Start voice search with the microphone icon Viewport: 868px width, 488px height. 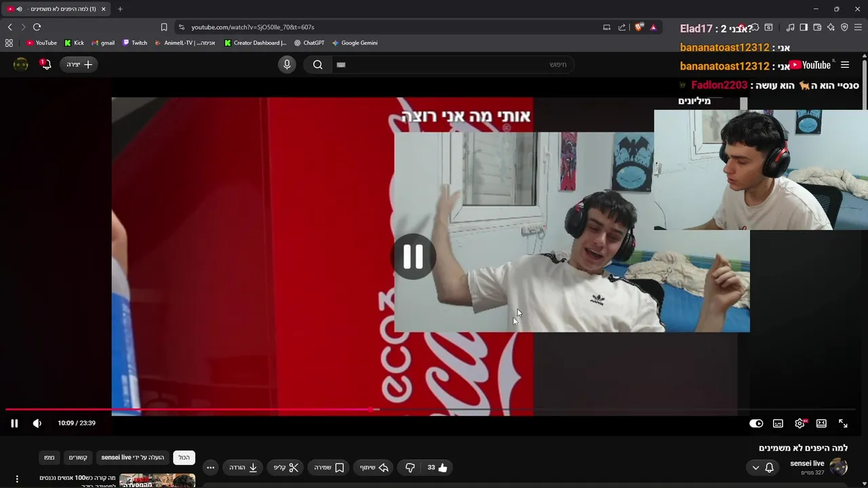point(287,64)
